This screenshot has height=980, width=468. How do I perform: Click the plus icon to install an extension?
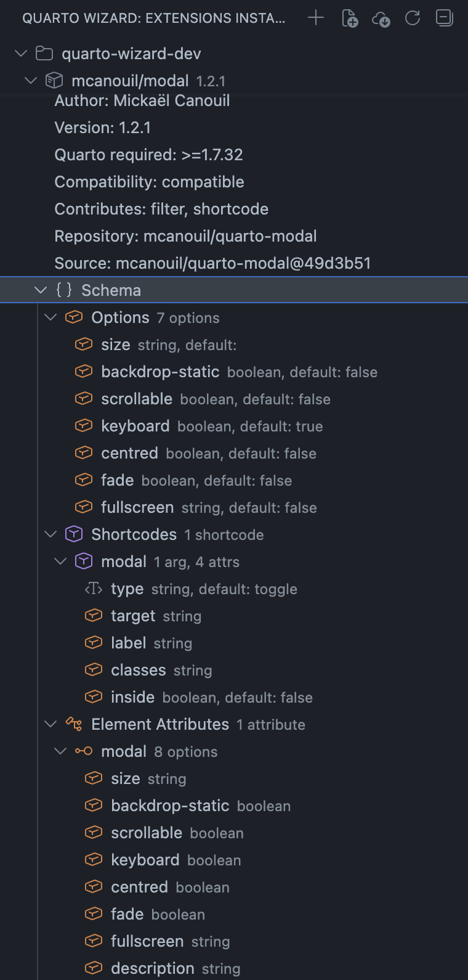[x=315, y=18]
